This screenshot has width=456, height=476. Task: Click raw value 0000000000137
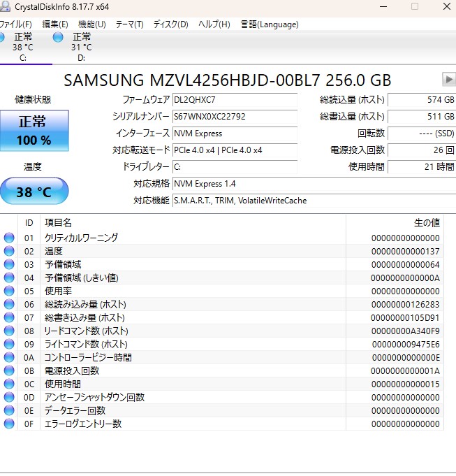pos(406,252)
